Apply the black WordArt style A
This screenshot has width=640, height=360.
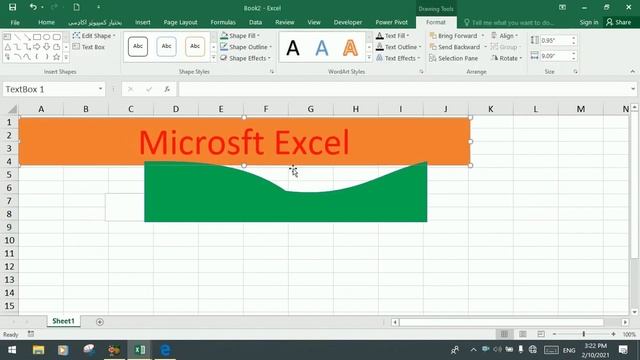293,48
